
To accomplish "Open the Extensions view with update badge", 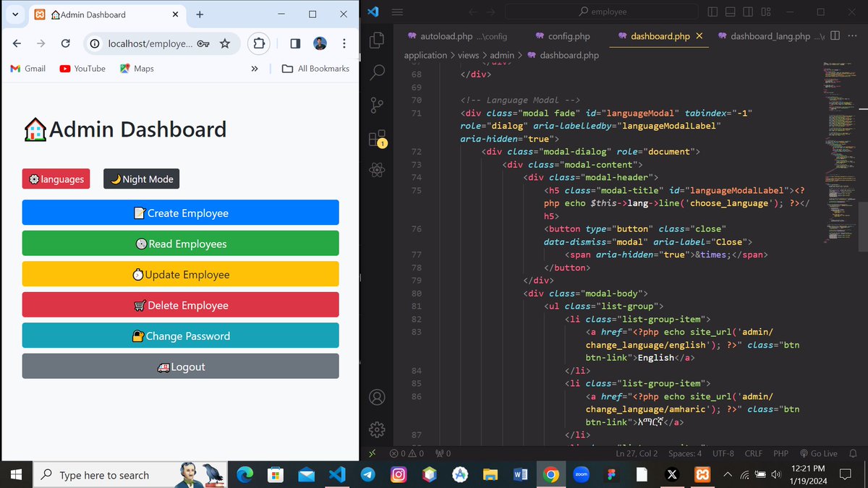I will tap(377, 138).
